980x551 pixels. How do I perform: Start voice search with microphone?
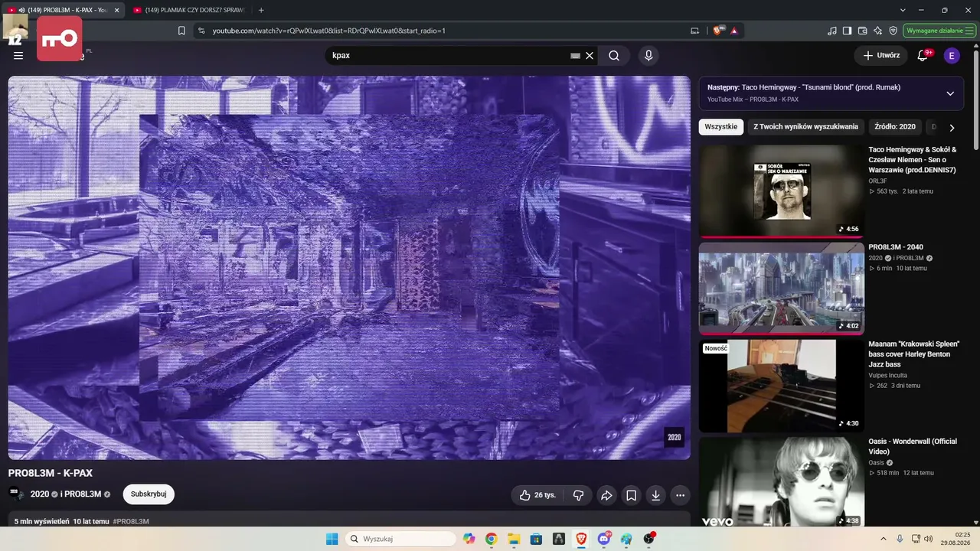[648, 55]
